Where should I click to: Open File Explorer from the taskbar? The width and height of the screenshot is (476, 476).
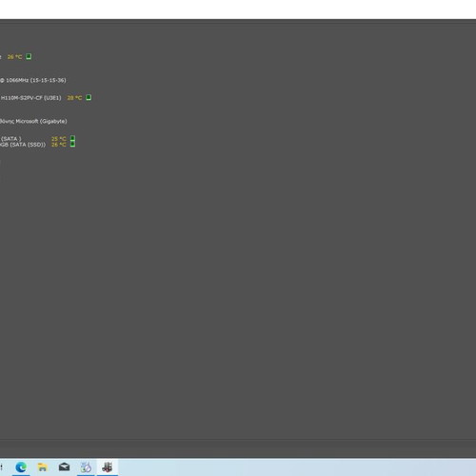pos(43,467)
